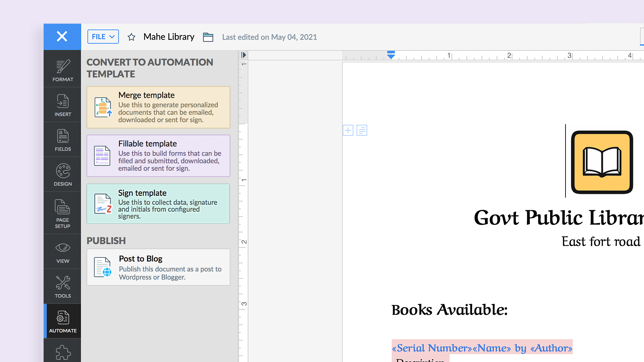
Task: Click the plus insert icon in margin
Action: [x=348, y=130]
